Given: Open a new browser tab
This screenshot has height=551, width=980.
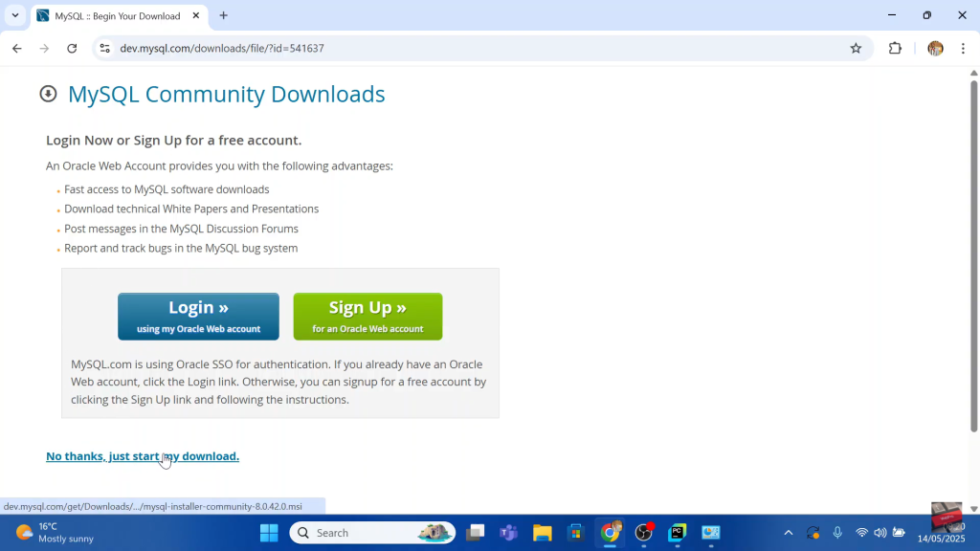Looking at the screenshot, I should coord(223,15).
